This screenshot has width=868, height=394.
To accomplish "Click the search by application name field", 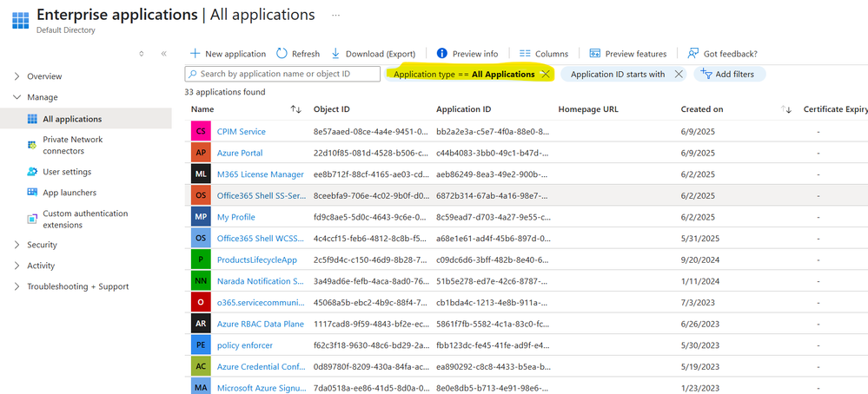I will [282, 74].
